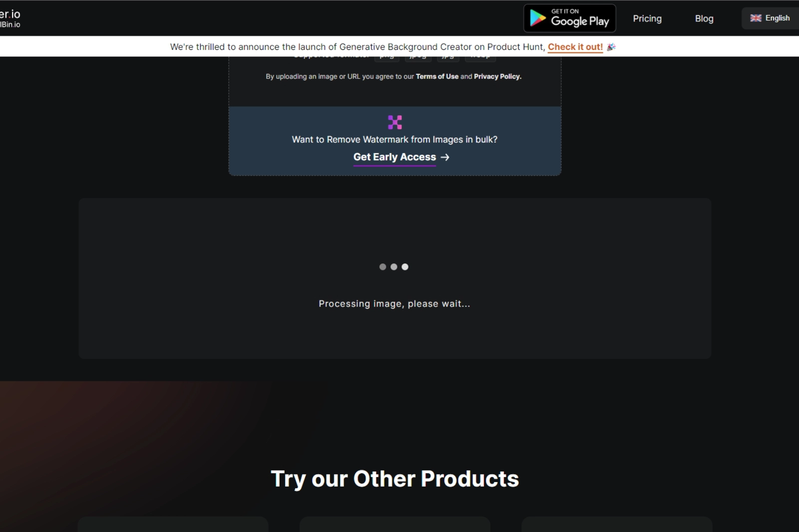
Task: Open the Google Play store badge
Action: 569,18
